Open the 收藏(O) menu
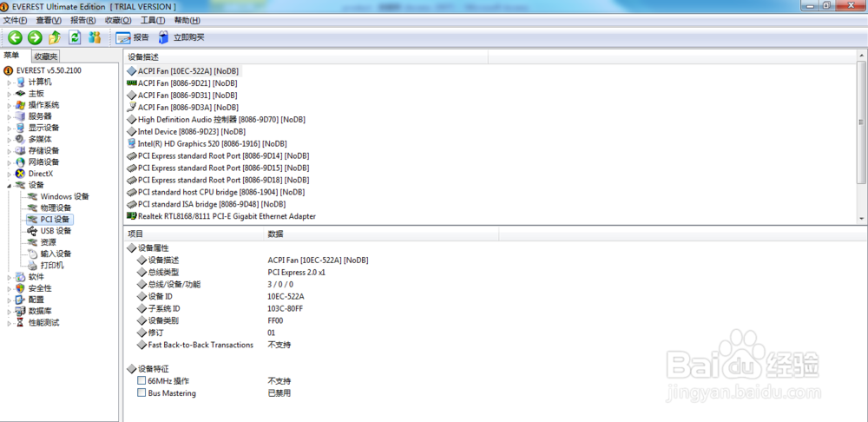The width and height of the screenshot is (868, 422). point(118,21)
